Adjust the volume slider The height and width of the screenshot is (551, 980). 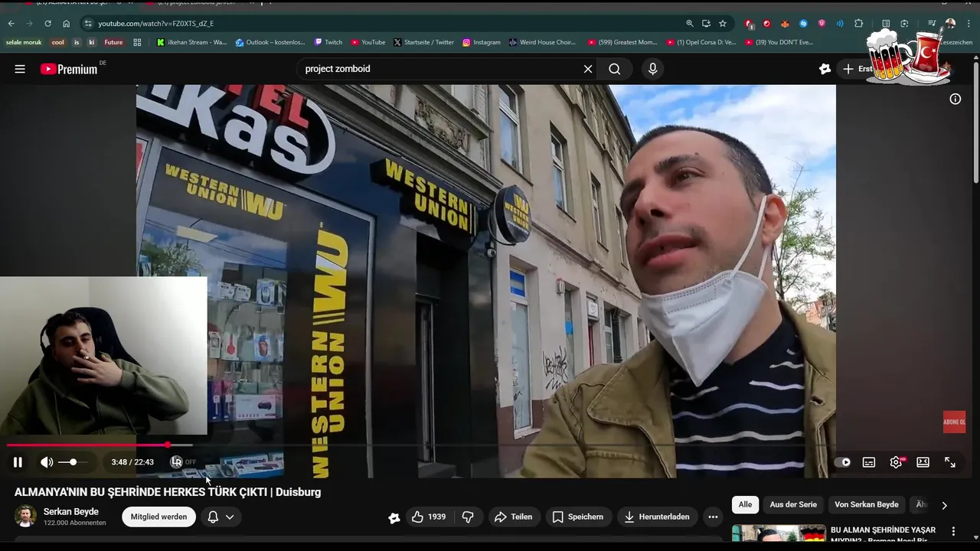point(73,462)
